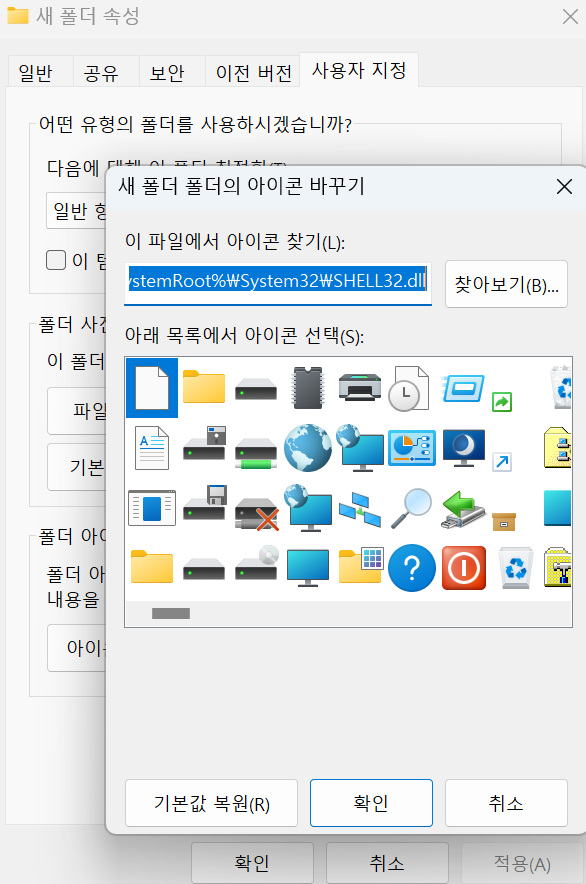
Task: Pick the blue question mark help icon
Action: click(x=412, y=568)
